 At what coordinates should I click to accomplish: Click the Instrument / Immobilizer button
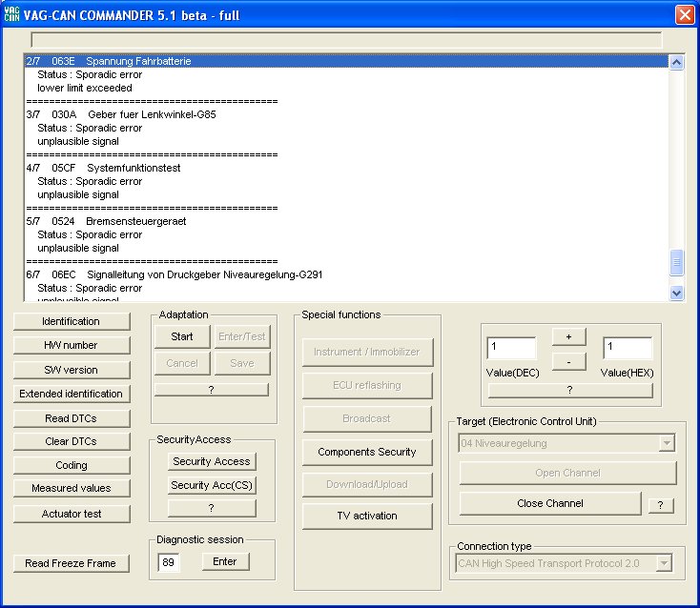tap(367, 353)
